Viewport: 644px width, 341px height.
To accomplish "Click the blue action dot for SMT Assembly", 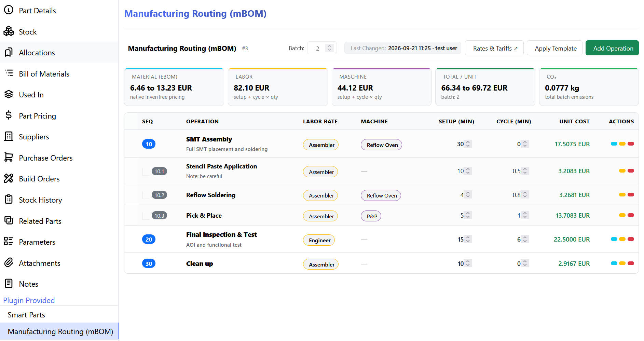I will 614,144.
